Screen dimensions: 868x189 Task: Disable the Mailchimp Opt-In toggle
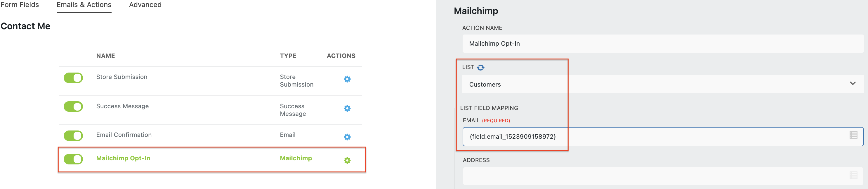[73, 159]
